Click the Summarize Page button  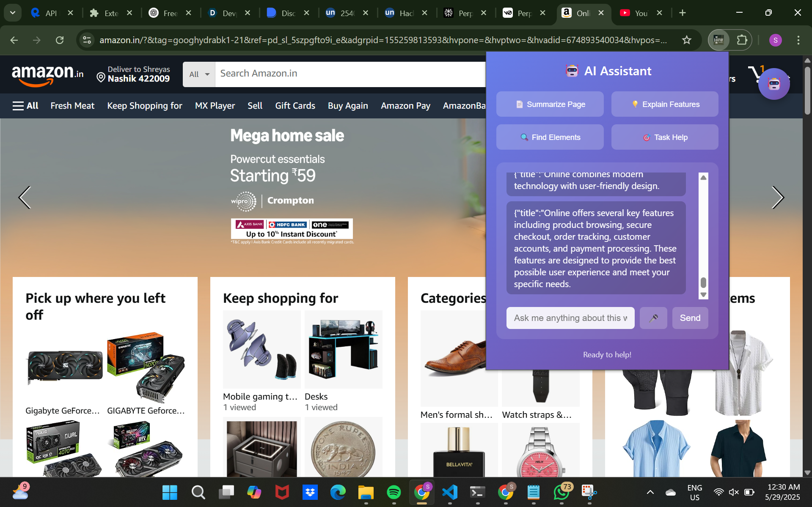pyautogui.click(x=550, y=104)
